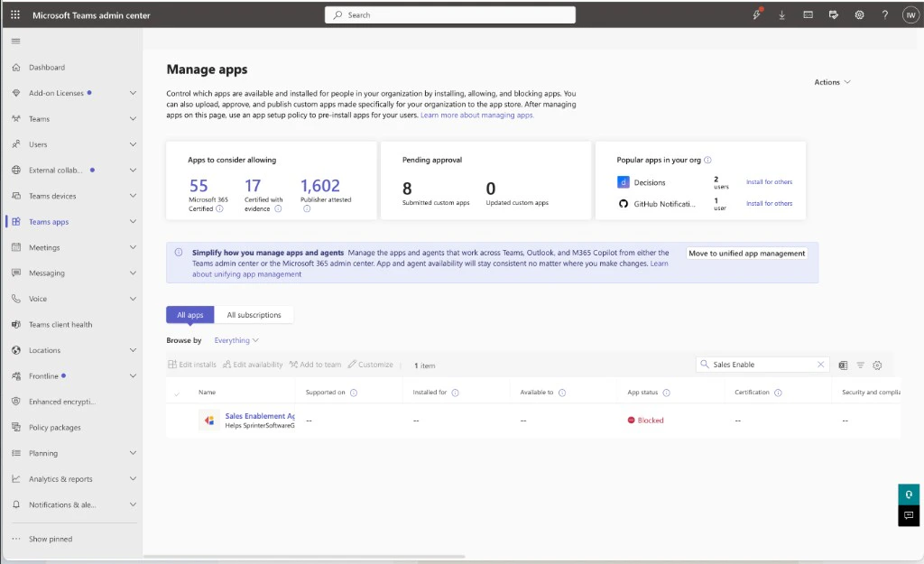
Task: Click Install for others next to Decisions
Action: (769, 182)
